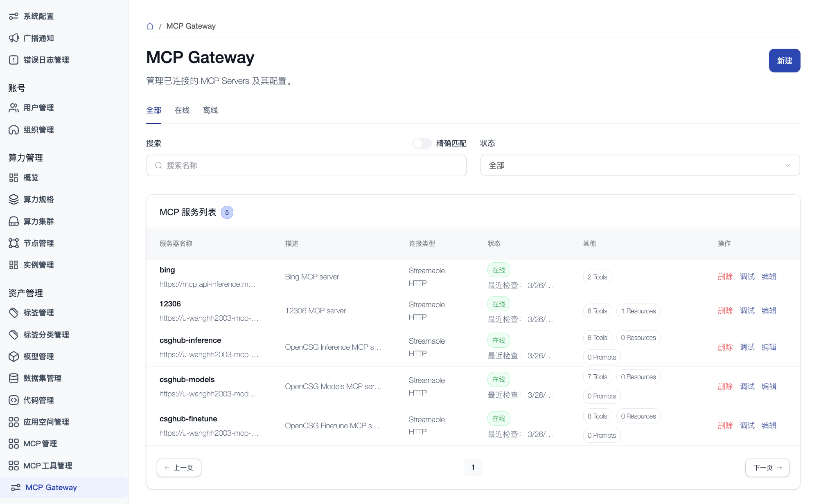Screen dimensions: 830x504
Task: Click the 节点管理 nodes icon
Action: 14,243
